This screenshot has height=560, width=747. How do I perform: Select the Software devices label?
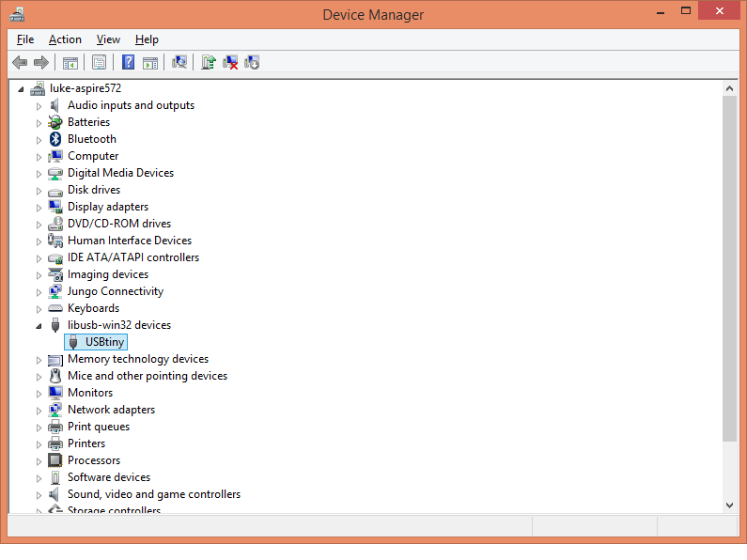[x=109, y=477]
